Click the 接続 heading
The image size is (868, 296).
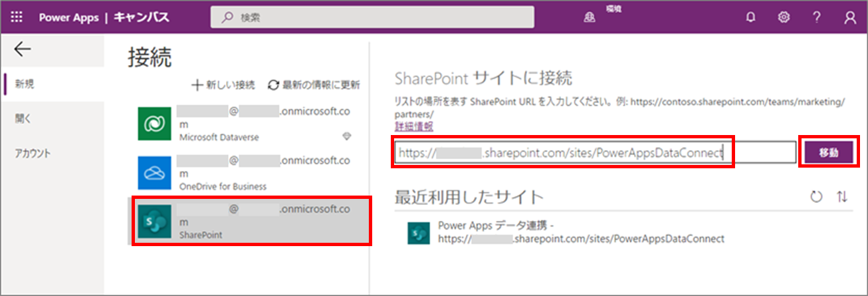pyautogui.click(x=150, y=58)
